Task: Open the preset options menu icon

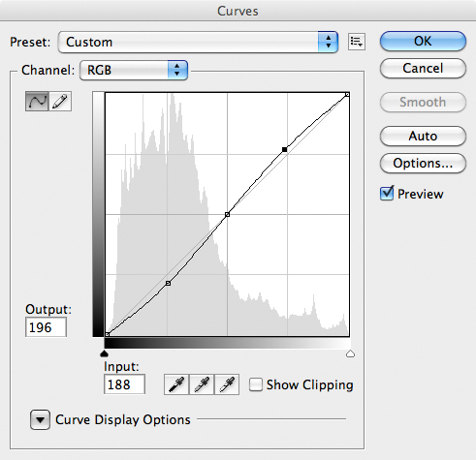Action: (x=357, y=42)
